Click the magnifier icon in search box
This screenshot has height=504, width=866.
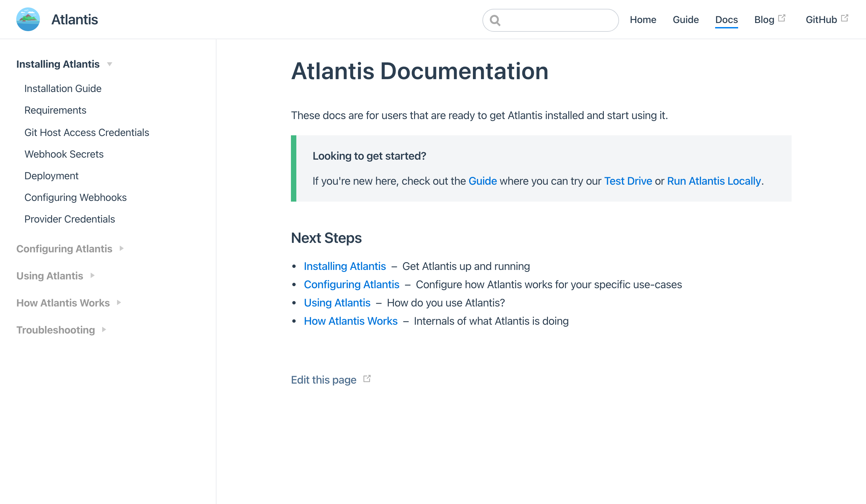pyautogui.click(x=495, y=20)
